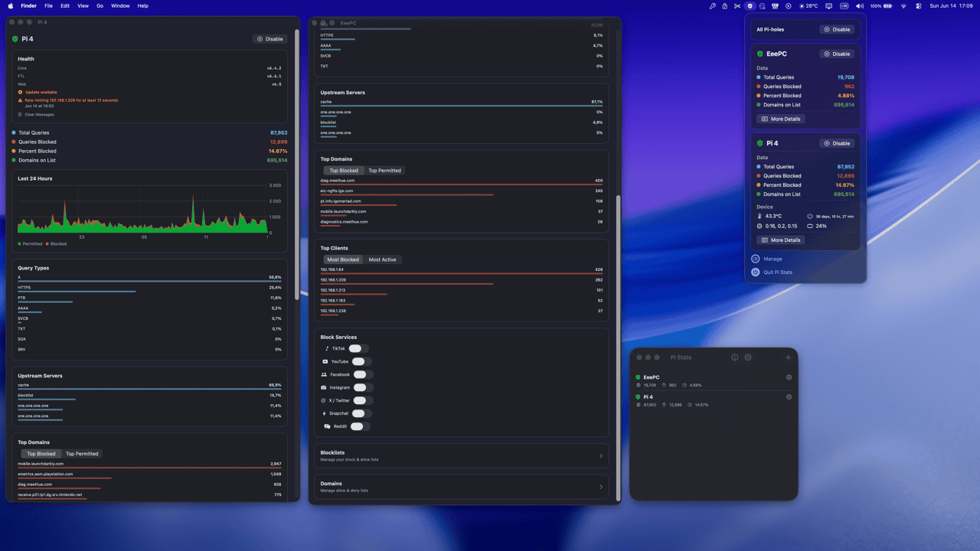Click the rate-limiting warning triangle icon
The height and width of the screenshot is (551, 980).
pos(21,100)
